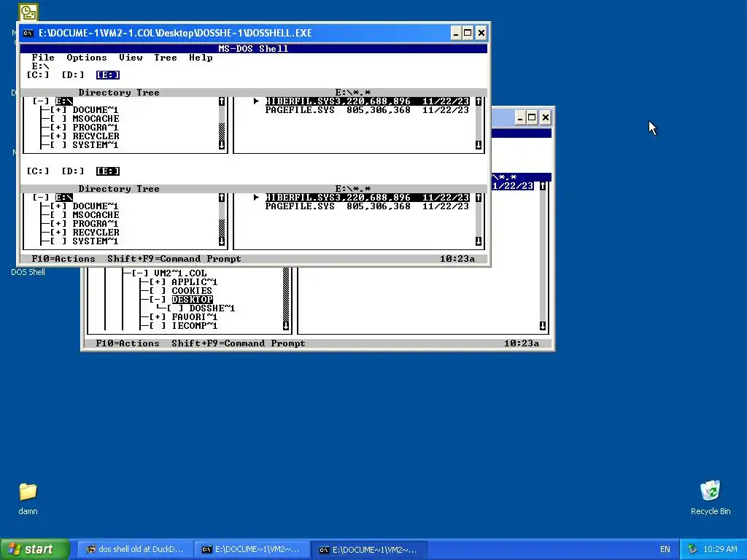Click down arrow of lower directory tree scrollbar

[222, 241]
